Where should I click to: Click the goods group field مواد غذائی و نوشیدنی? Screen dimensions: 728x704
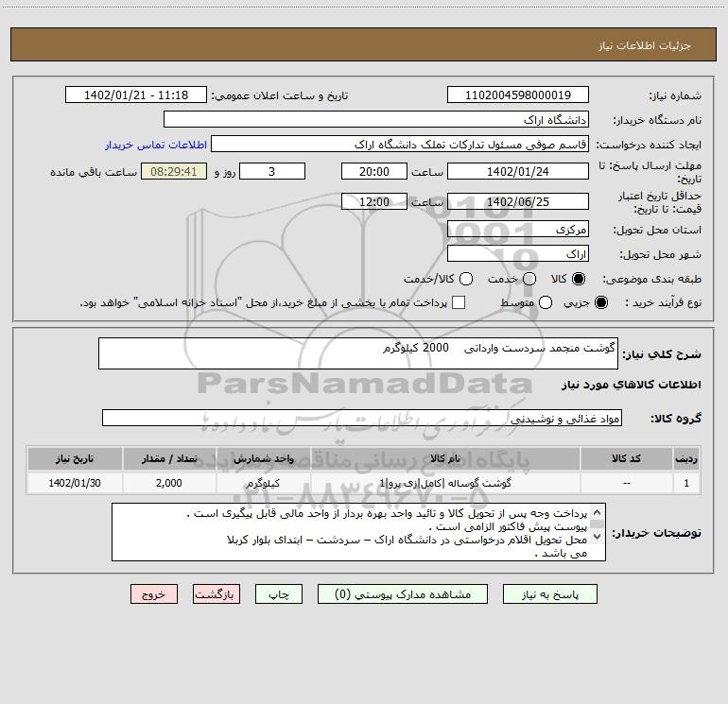(362, 418)
